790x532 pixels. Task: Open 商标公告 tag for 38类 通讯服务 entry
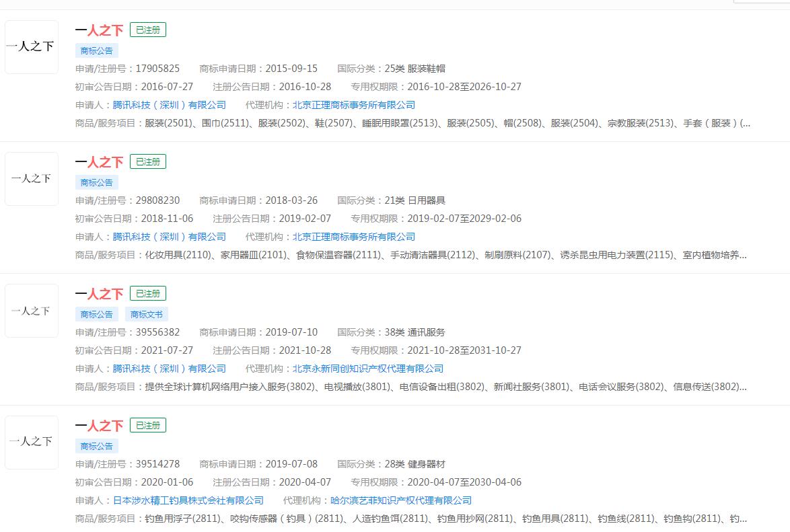pos(97,314)
